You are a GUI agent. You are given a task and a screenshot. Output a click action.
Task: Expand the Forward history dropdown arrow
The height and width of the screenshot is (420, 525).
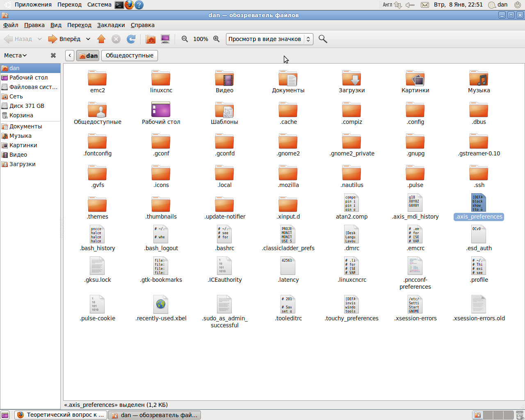(88, 39)
